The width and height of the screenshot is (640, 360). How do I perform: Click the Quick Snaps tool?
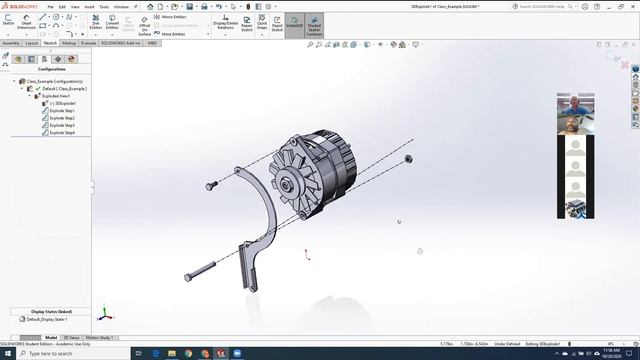(x=262, y=22)
